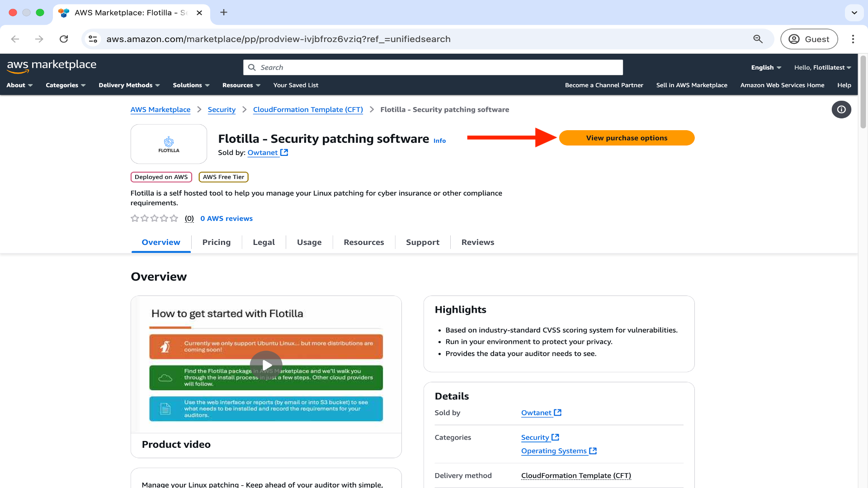Open the 0 AWS reviews link
Viewport: 868px width, 488px height.
coord(226,218)
